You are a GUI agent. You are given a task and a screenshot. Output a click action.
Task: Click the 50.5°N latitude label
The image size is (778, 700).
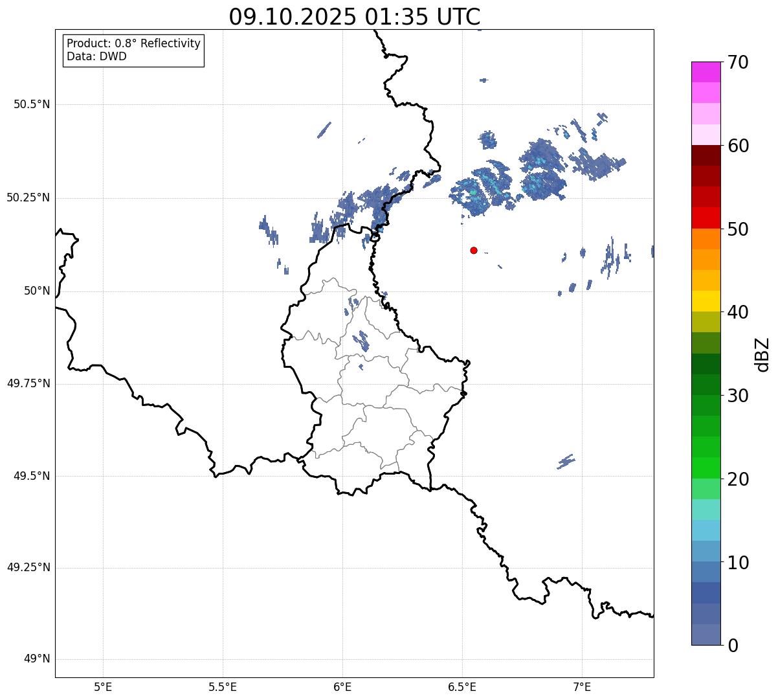click(32, 104)
